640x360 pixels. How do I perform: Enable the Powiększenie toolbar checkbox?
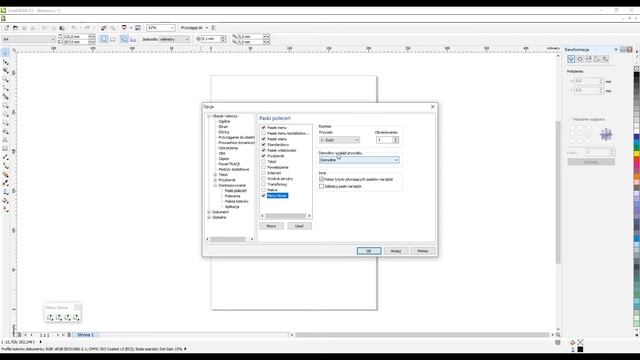coord(264,167)
